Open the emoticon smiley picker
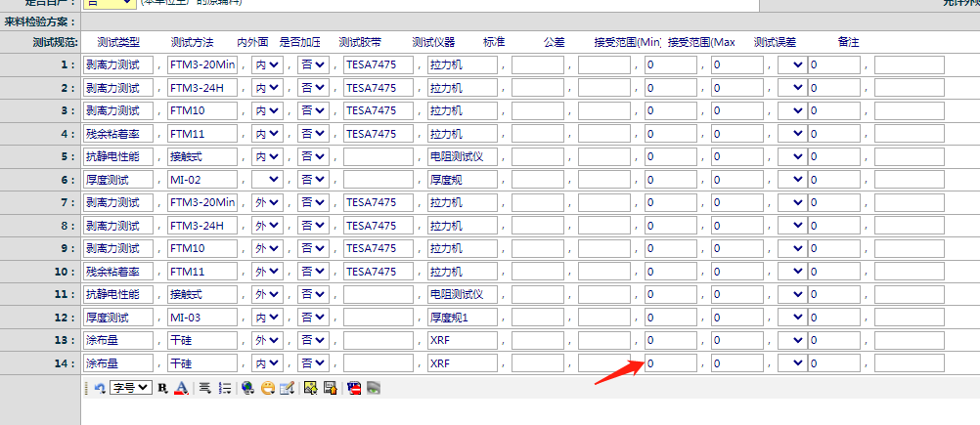 [268, 388]
